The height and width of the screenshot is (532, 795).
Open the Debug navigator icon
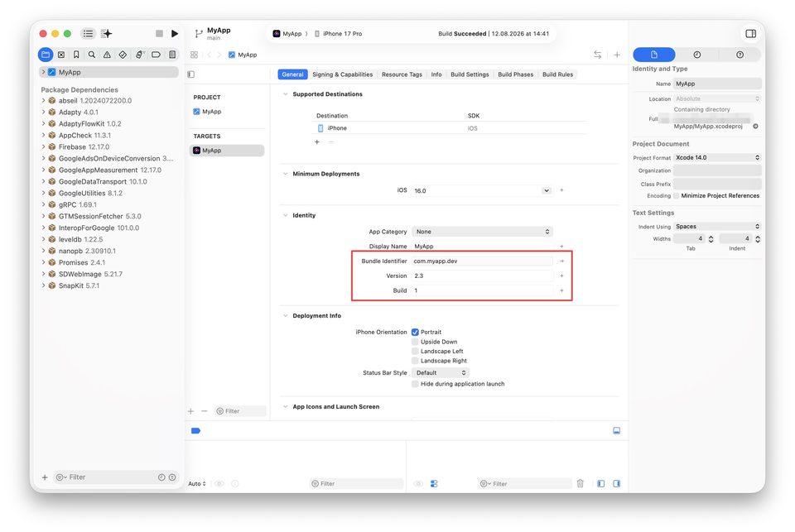139,55
